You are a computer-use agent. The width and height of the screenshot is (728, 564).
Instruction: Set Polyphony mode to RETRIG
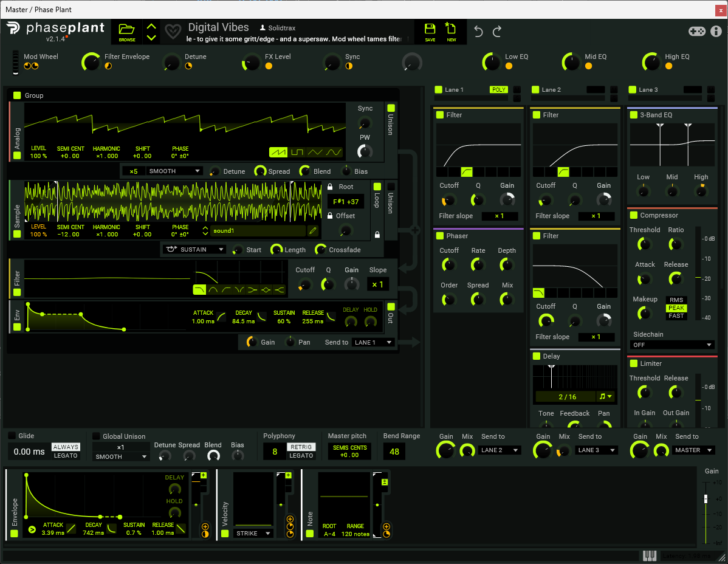point(301,447)
